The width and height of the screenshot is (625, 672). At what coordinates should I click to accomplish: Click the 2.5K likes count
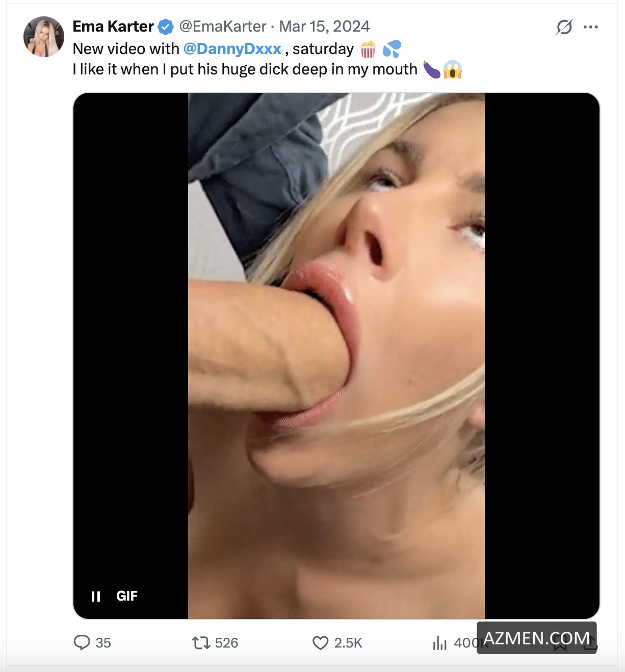[x=348, y=643]
